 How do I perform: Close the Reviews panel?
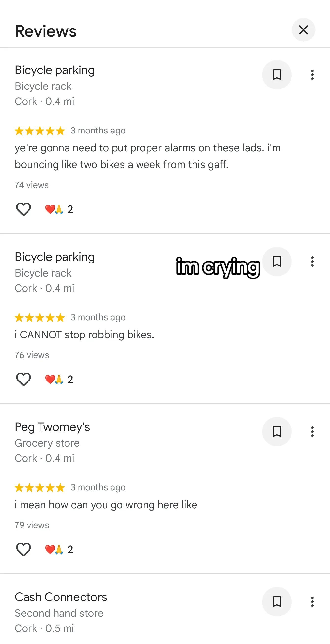303,30
